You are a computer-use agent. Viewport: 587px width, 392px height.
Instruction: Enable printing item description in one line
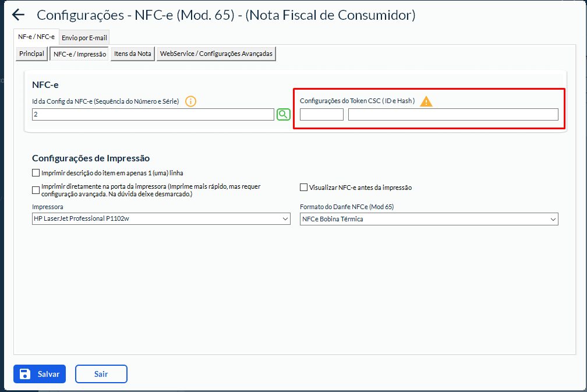pyautogui.click(x=36, y=173)
